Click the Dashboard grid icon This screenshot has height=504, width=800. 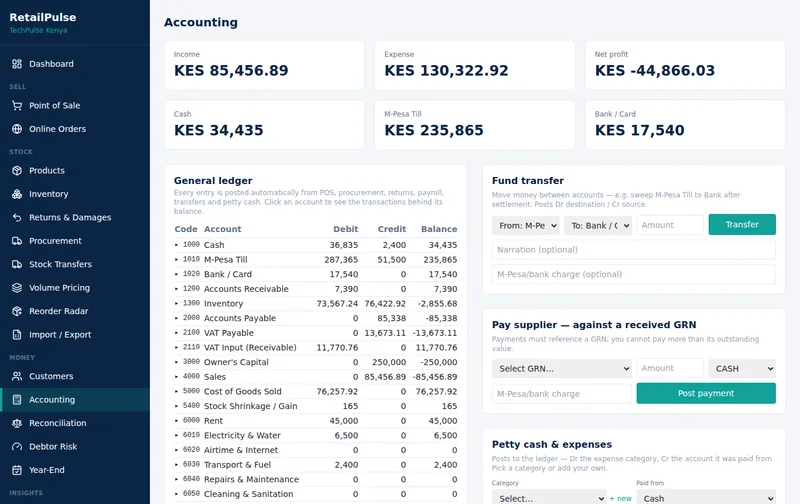tap(17, 64)
